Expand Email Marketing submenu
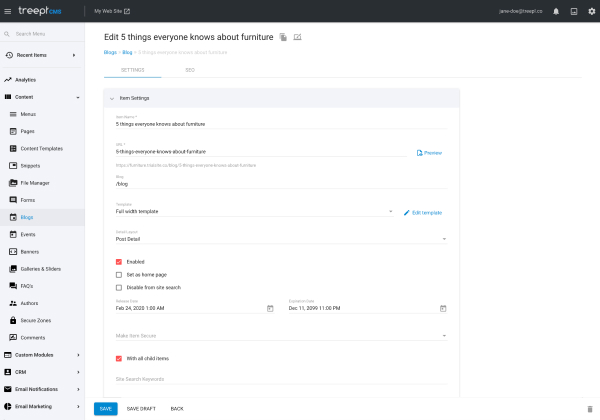600x420 pixels. tap(78, 406)
